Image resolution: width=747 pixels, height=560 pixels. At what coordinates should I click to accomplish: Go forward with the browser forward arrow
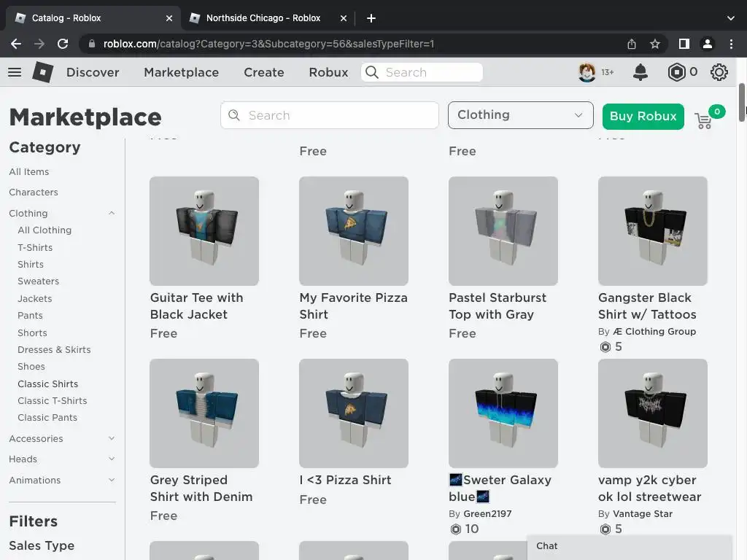tap(39, 44)
